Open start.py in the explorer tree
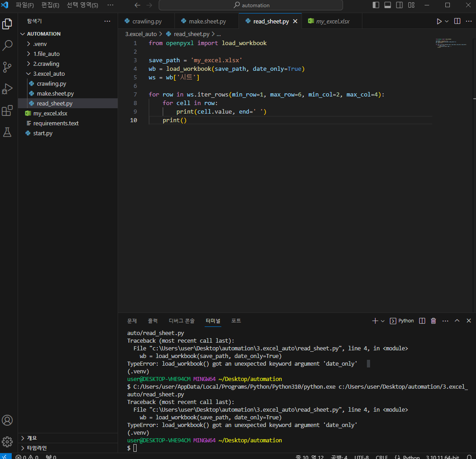 [69, 133]
